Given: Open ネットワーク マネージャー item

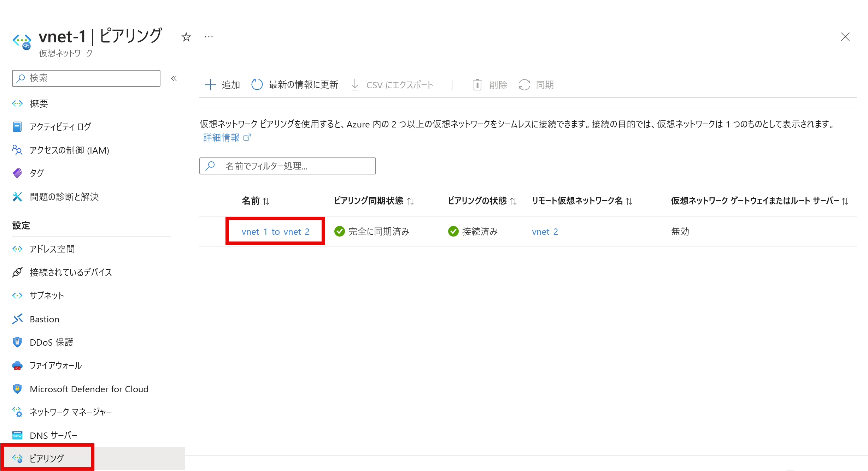Looking at the screenshot, I should (71, 412).
